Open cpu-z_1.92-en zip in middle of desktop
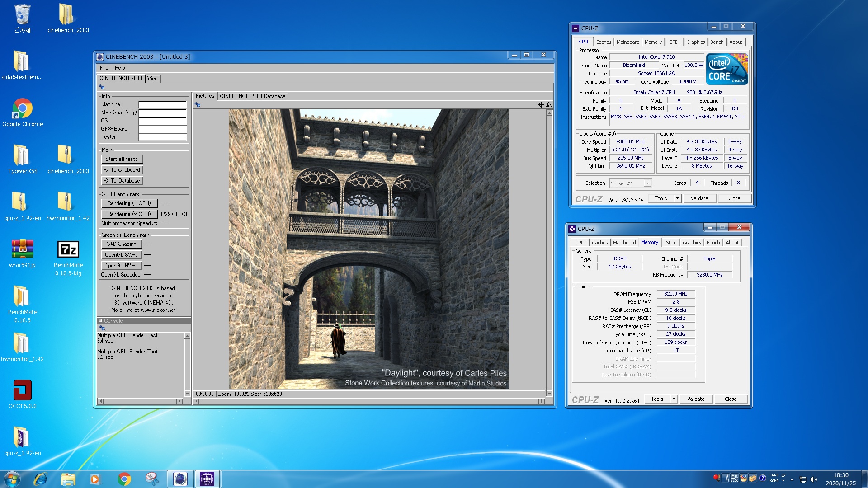This screenshot has width=868, height=488. pos(22,206)
